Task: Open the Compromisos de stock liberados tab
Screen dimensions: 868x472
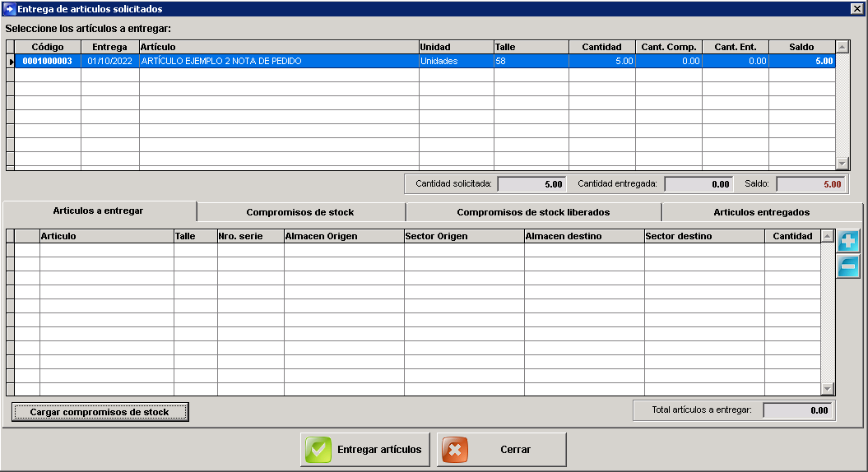Action: 533,212
